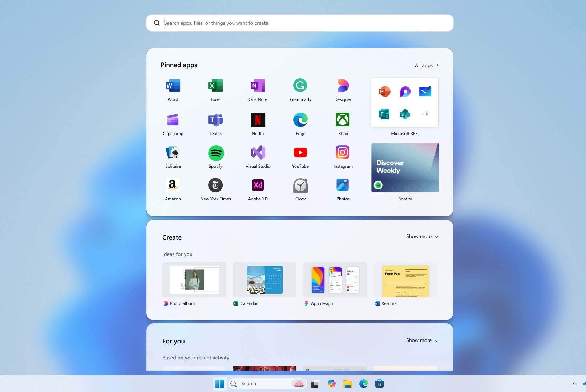The image size is (586, 392).
Task: Open the Microsoft 365 app group
Action: [404, 103]
